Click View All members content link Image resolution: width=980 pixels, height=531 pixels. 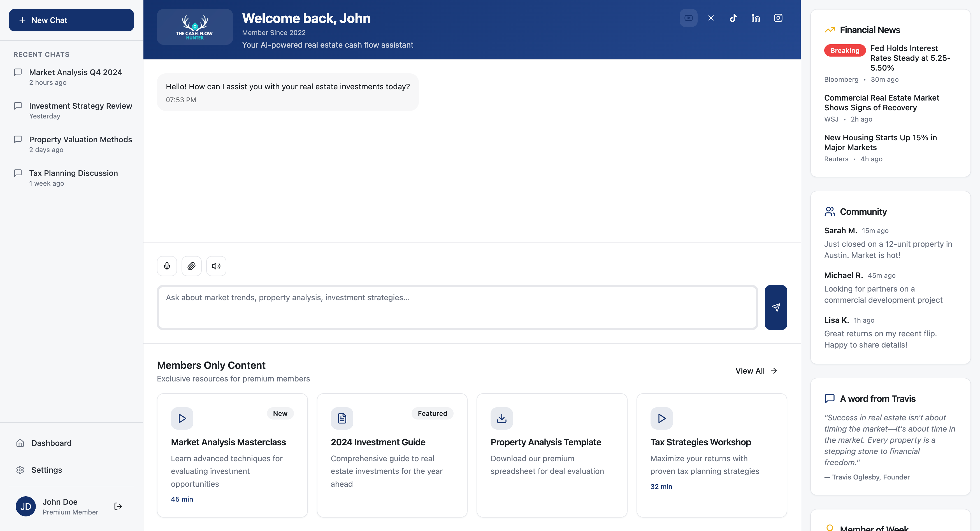coord(756,371)
